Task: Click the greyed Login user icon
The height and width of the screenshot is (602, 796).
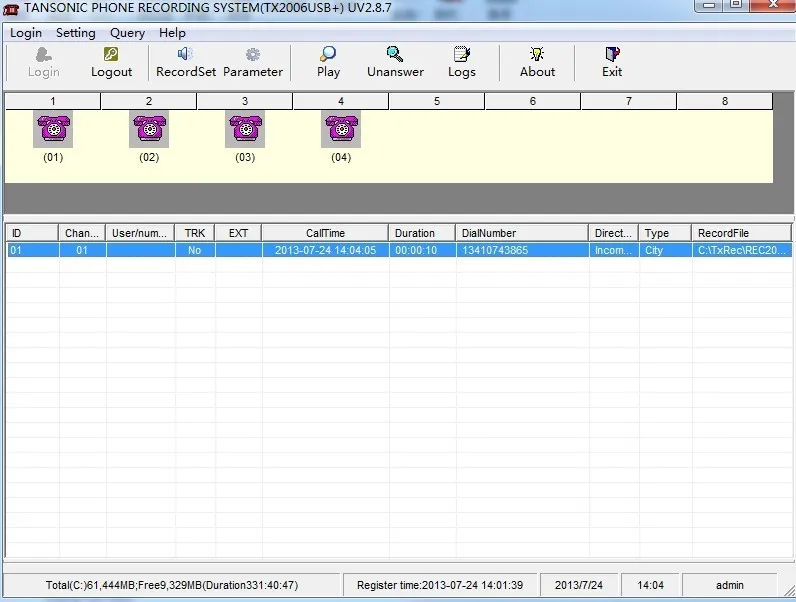Action: point(44,54)
